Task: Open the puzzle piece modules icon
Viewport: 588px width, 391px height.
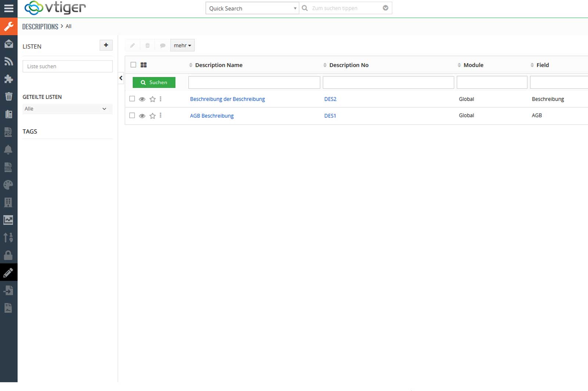Action: (8, 79)
